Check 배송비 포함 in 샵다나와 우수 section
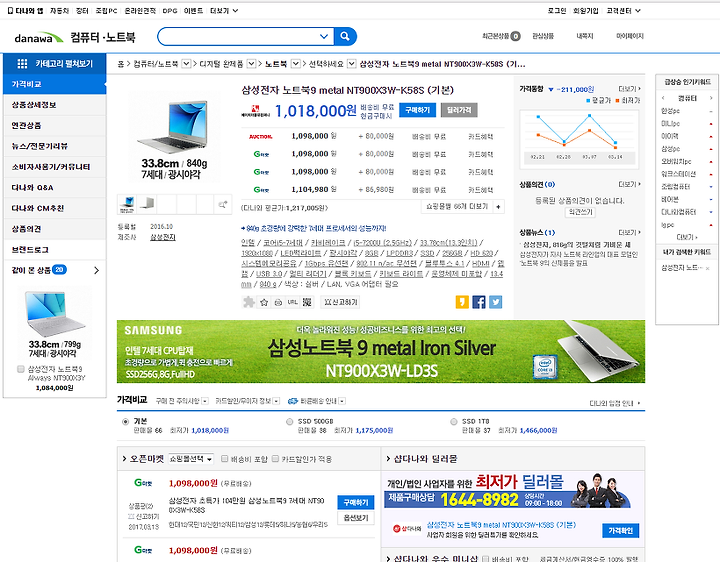720x562 pixels. pyautogui.click(x=485, y=558)
